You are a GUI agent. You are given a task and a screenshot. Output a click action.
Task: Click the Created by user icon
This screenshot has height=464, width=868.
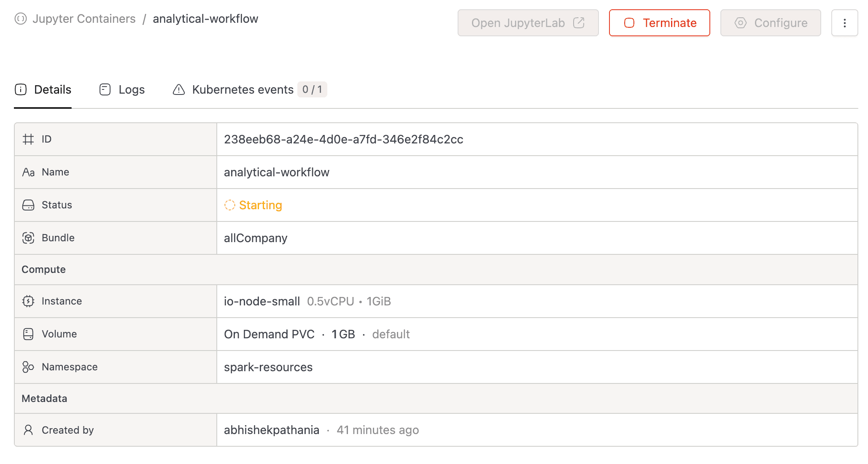pyautogui.click(x=28, y=430)
